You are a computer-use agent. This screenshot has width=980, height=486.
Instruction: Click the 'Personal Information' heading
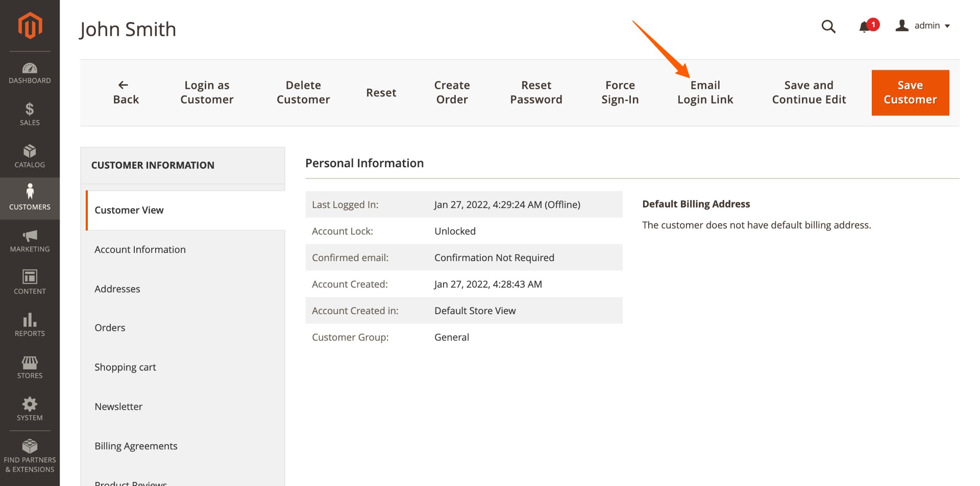[364, 163]
